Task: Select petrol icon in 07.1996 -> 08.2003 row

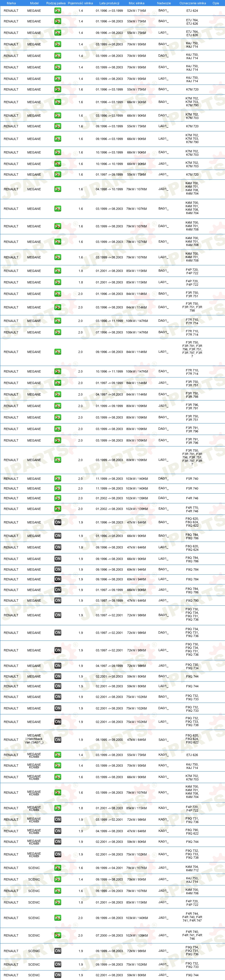Action: coord(58,333)
